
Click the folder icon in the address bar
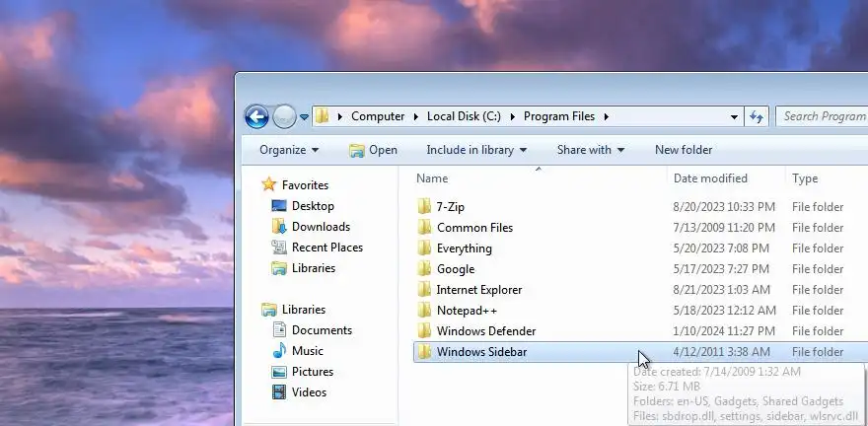(323, 116)
